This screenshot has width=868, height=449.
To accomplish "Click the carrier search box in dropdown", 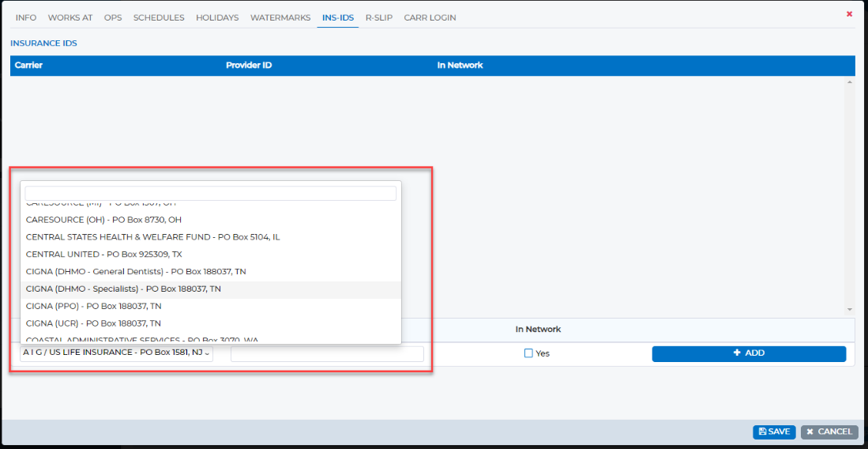I will click(210, 194).
